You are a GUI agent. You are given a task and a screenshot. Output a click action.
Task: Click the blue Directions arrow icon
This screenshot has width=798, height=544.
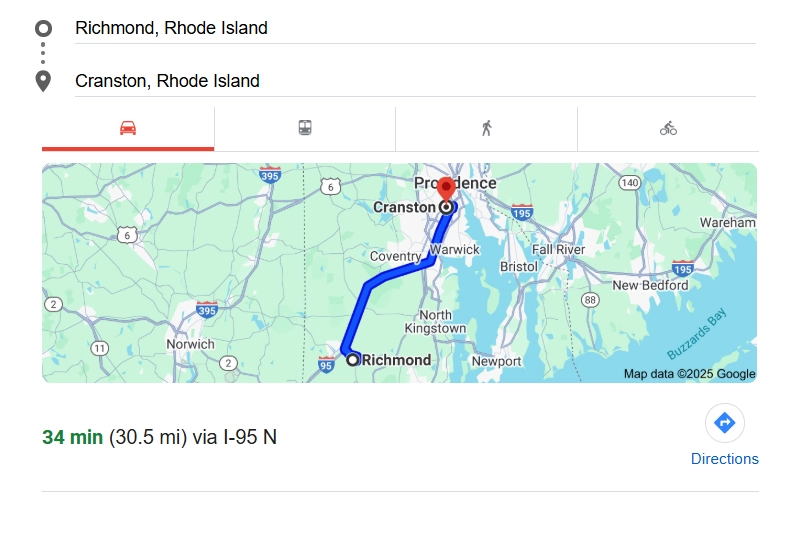724,423
